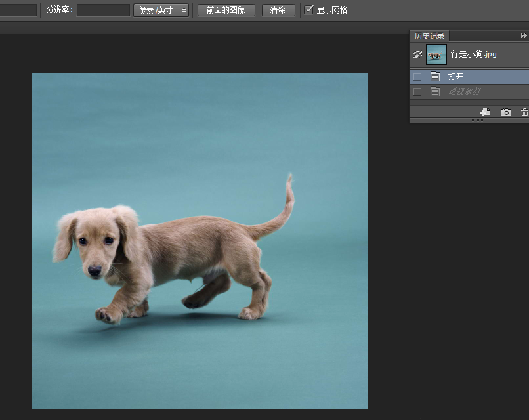Click the create new document from state icon

pos(485,112)
